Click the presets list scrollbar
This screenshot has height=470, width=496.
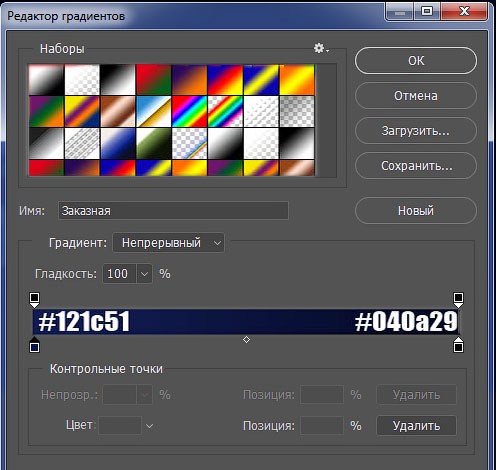(326, 120)
